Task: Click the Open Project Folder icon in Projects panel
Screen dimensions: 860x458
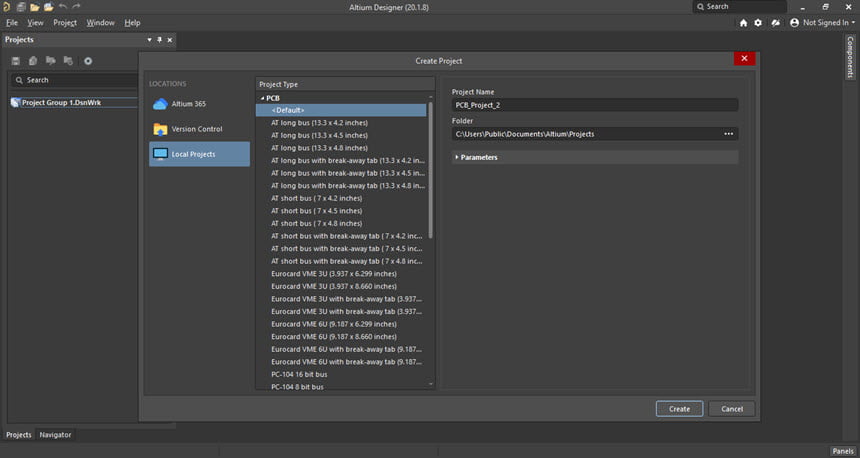Action: click(50, 61)
